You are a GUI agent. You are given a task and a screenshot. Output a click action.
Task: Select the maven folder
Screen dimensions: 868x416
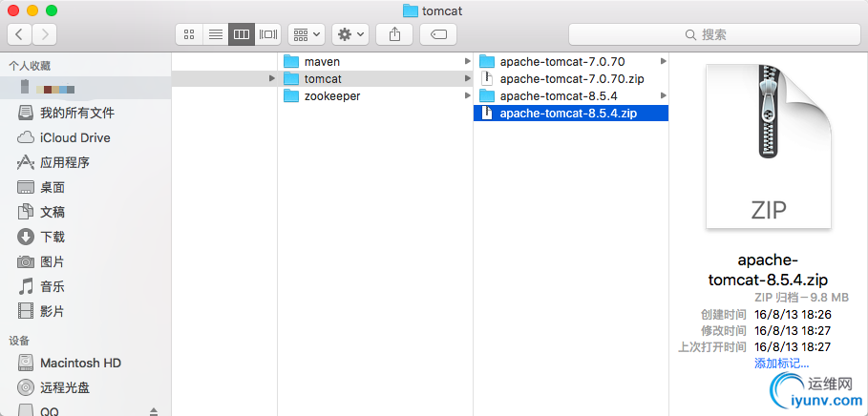(x=375, y=61)
